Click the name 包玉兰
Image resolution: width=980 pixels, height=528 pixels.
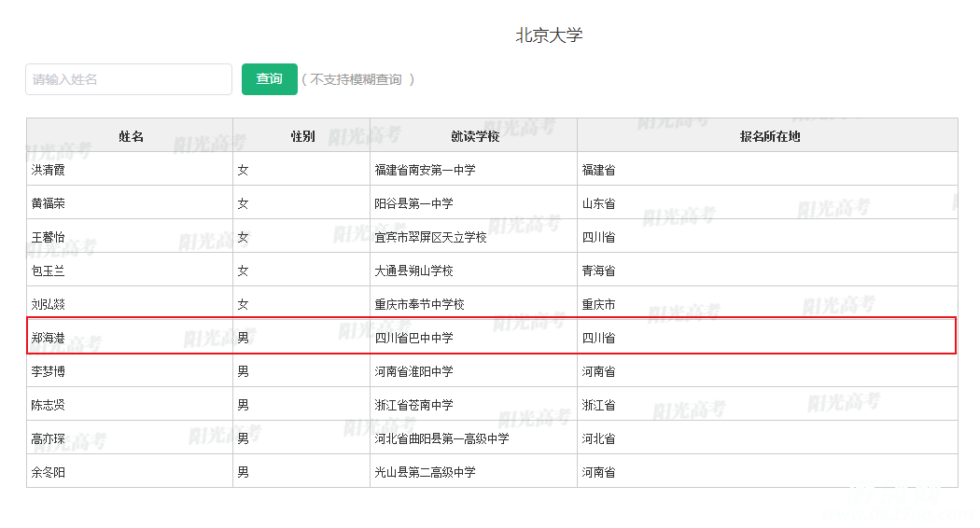(x=49, y=271)
